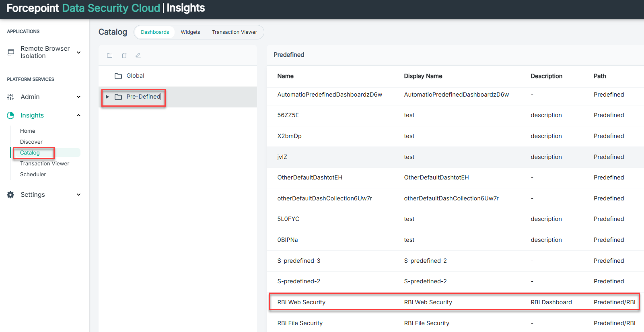This screenshot has height=332, width=644.
Task: Expand the Admin section chevron
Action: pos(79,97)
